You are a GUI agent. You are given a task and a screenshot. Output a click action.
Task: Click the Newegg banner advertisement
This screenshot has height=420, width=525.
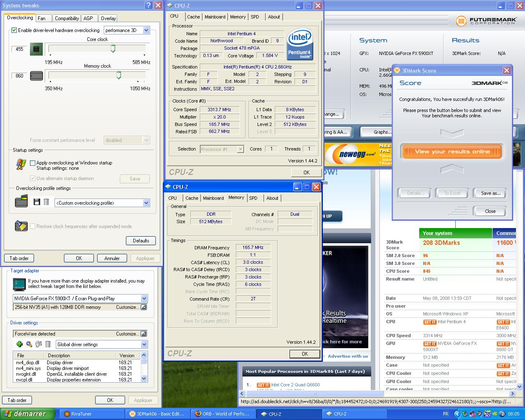click(x=358, y=154)
